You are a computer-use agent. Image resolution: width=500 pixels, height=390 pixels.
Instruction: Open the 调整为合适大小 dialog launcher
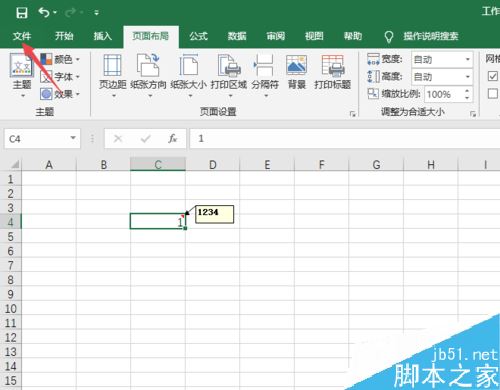tap(473, 114)
